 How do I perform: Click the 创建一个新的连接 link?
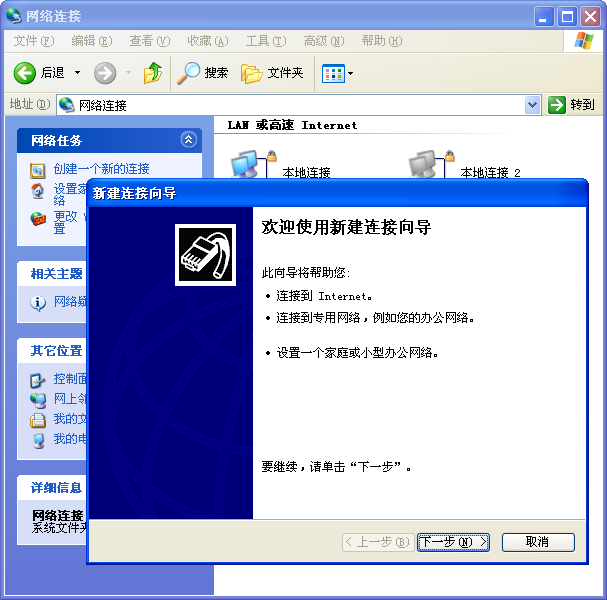tap(101, 169)
